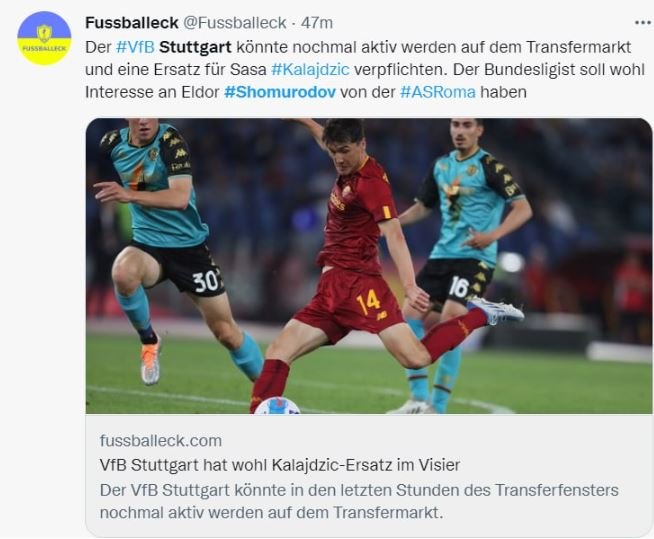654x539 pixels.
Task: Click the fussballeck.com domain in the card
Action: point(161,441)
